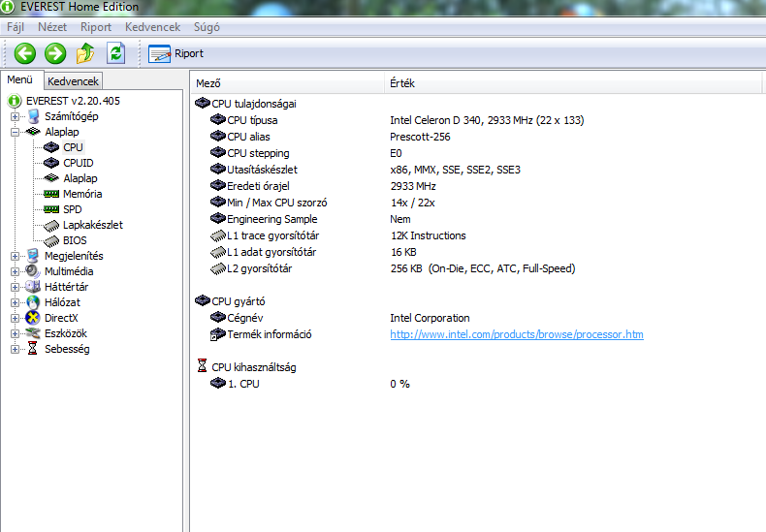766x532 pixels.
Task: Click the folder up-level icon
Action: click(x=85, y=53)
